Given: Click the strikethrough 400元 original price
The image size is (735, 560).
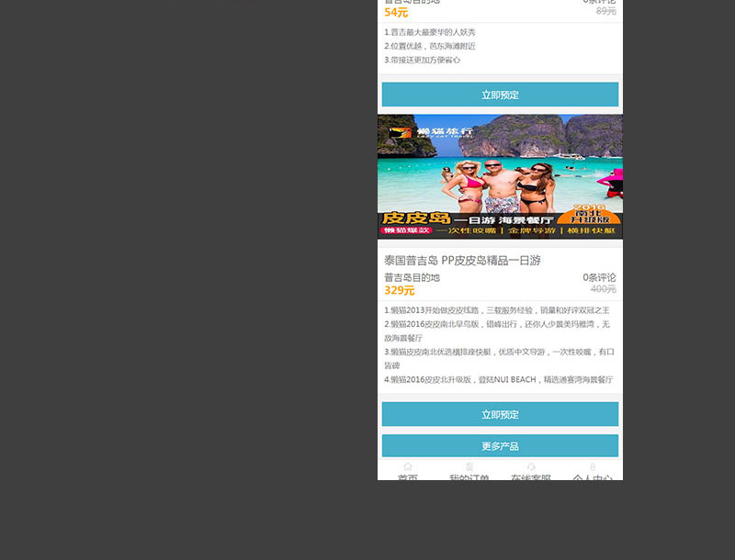Looking at the screenshot, I should [604, 289].
